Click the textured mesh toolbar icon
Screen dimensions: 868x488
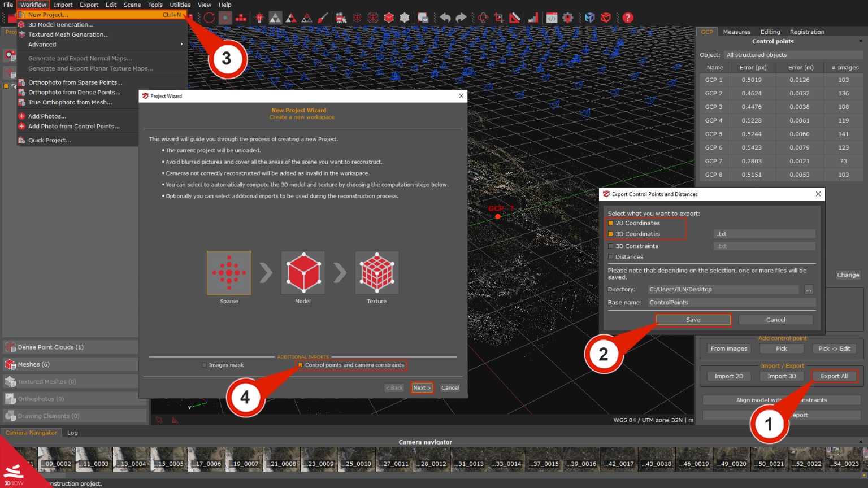coord(405,18)
